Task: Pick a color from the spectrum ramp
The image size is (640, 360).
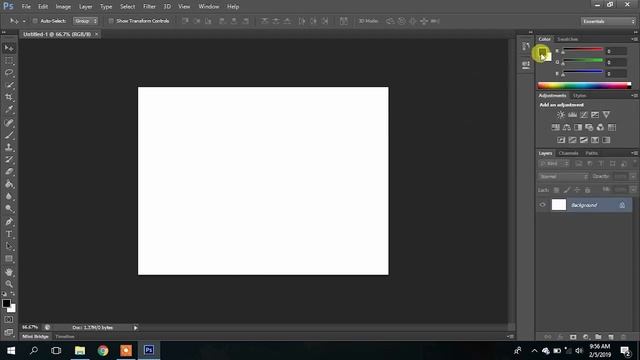Action: point(584,85)
